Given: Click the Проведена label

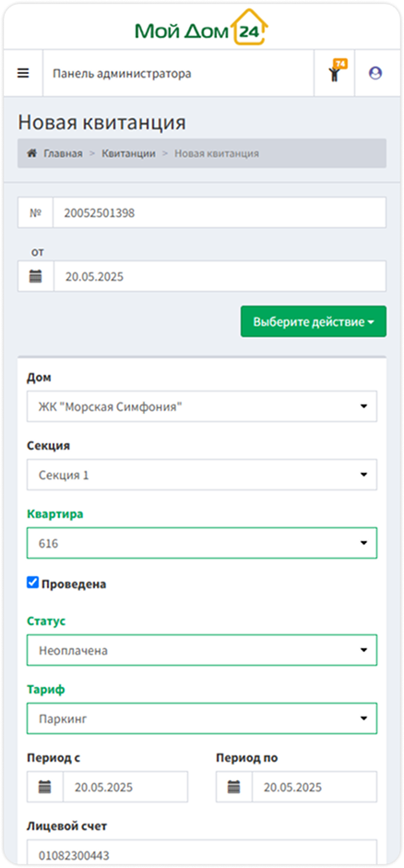Looking at the screenshot, I should 74,584.
